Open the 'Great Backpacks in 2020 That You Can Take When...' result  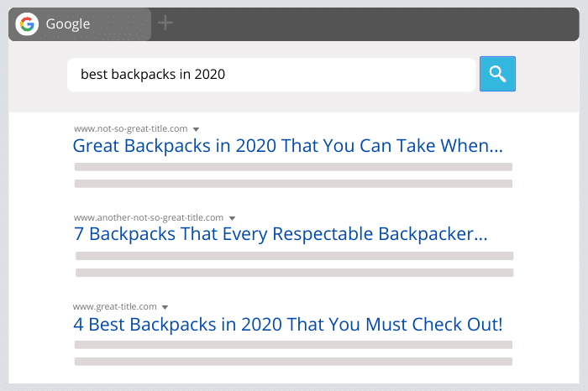pyautogui.click(x=287, y=146)
